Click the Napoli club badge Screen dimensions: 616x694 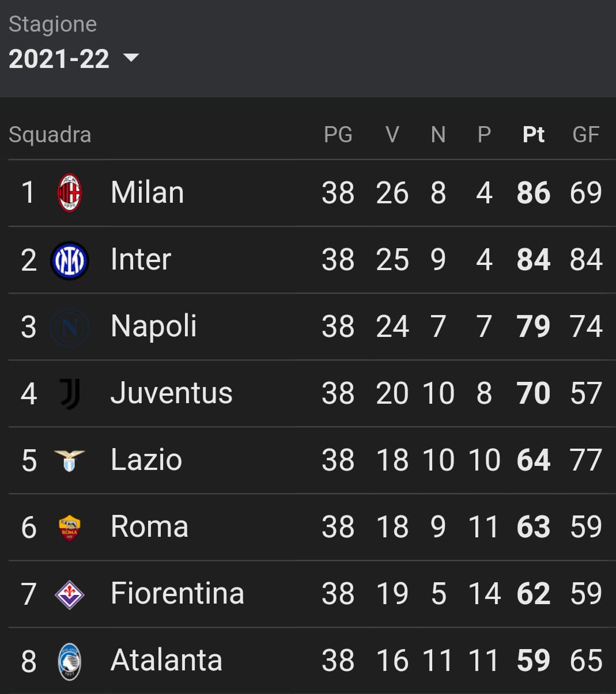tap(70, 327)
